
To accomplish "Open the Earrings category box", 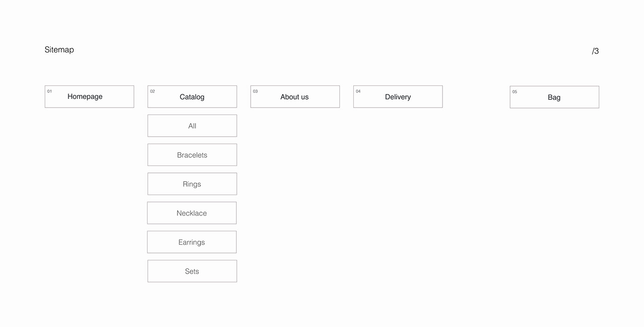I will (192, 242).
